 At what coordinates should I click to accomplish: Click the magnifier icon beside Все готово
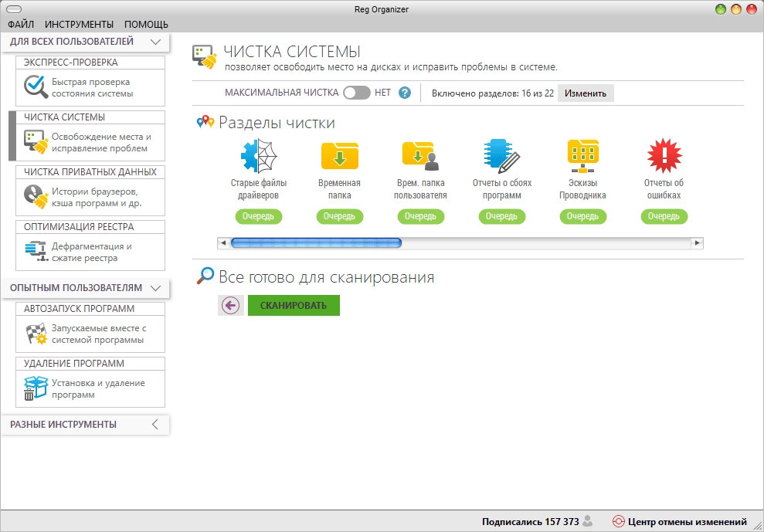(205, 276)
